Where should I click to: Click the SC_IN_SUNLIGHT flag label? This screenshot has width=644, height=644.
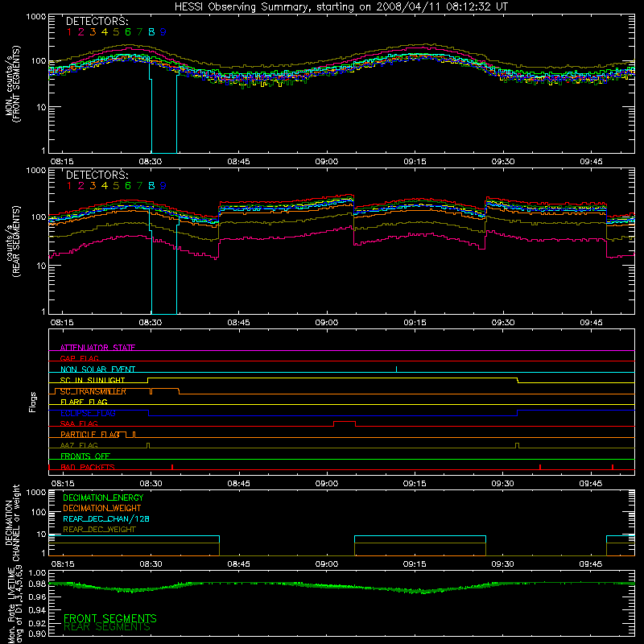click(x=93, y=380)
